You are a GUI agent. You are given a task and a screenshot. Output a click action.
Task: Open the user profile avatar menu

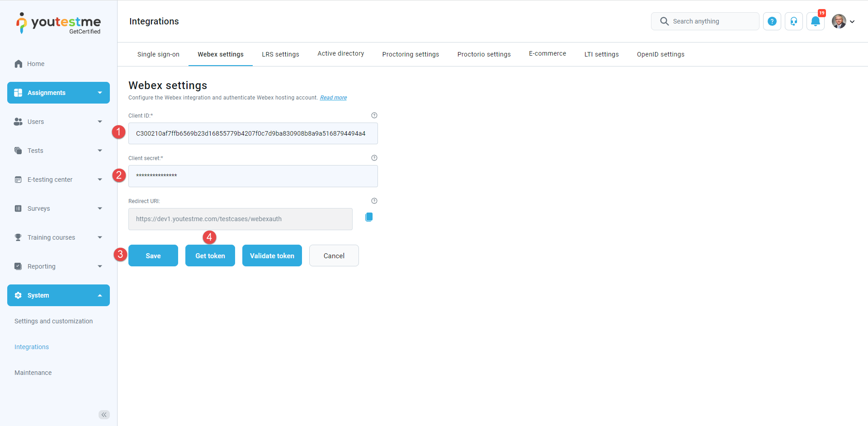click(843, 21)
